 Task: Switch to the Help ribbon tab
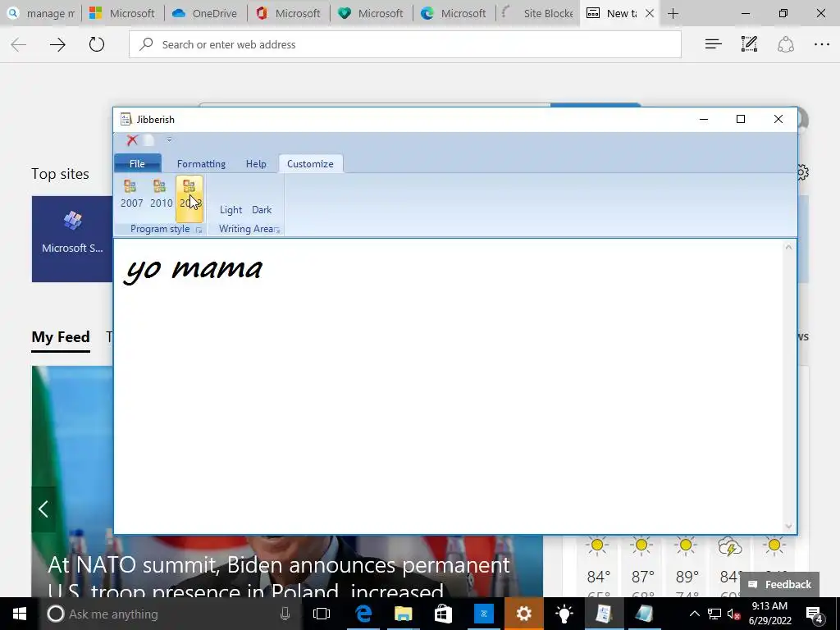point(256,163)
